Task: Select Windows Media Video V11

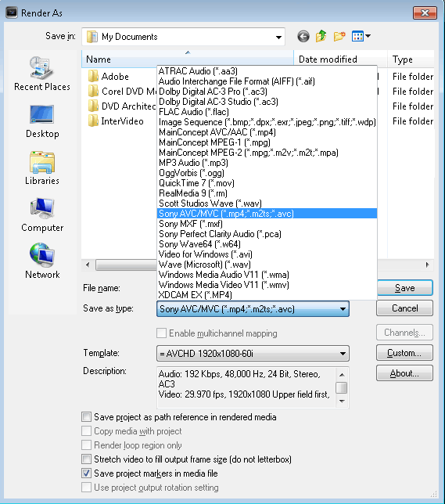Action: click(267, 285)
